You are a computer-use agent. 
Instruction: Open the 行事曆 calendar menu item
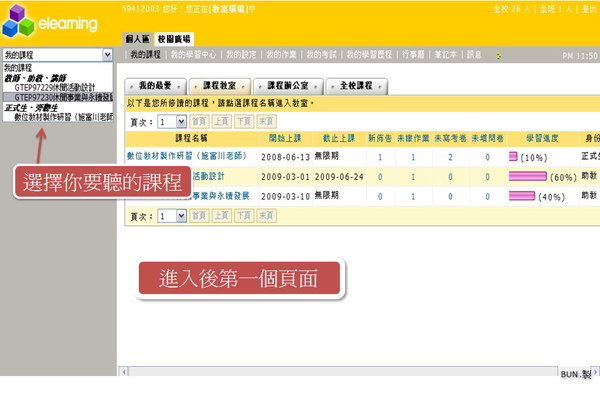tap(413, 55)
